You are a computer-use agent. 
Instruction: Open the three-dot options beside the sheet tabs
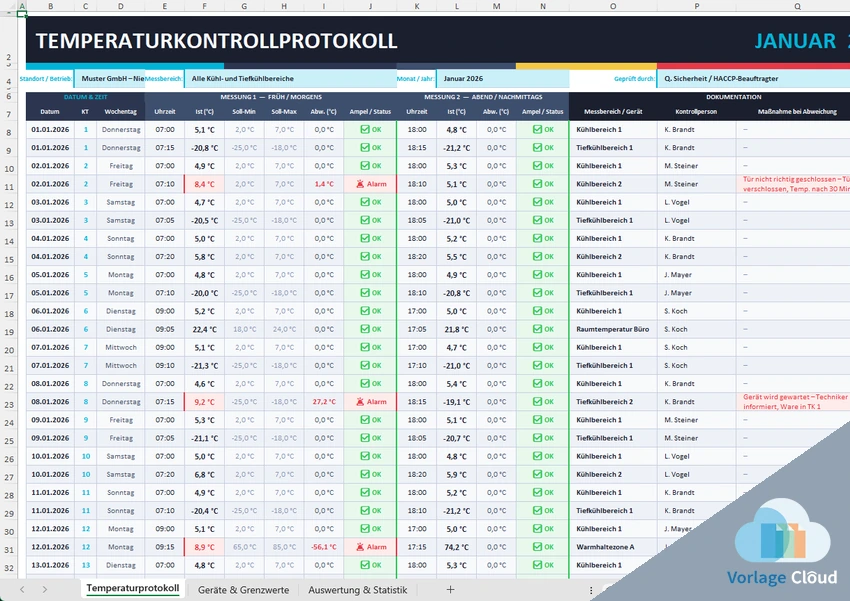coord(591,590)
